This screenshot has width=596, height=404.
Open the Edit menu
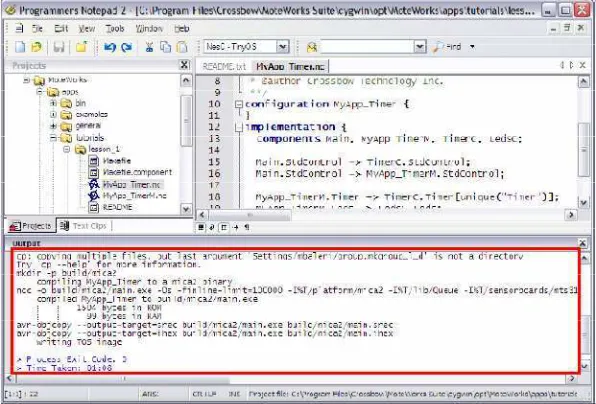[61, 29]
